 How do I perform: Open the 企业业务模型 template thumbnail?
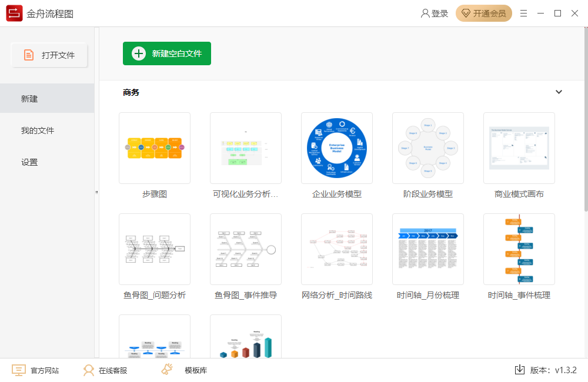pyautogui.click(x=336, y=148)
